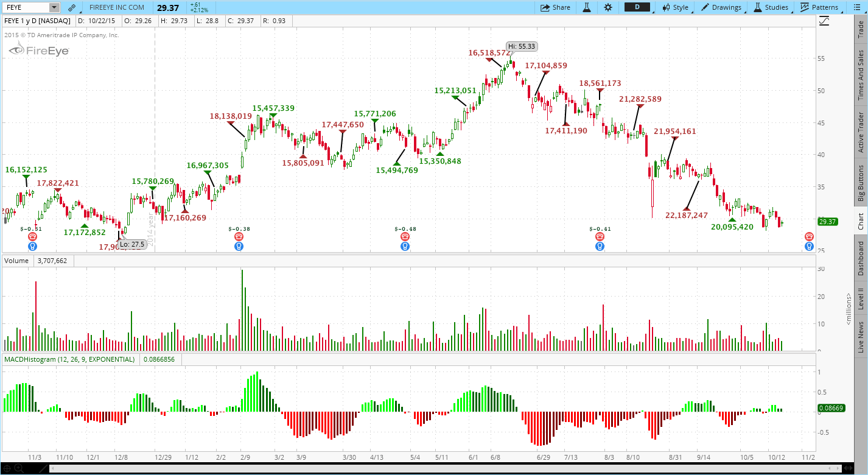Viewport: 868px width, 475px height.
Task: Expand the FEYE symbol dropdown arrow
Action: click(x=54, y=7)
